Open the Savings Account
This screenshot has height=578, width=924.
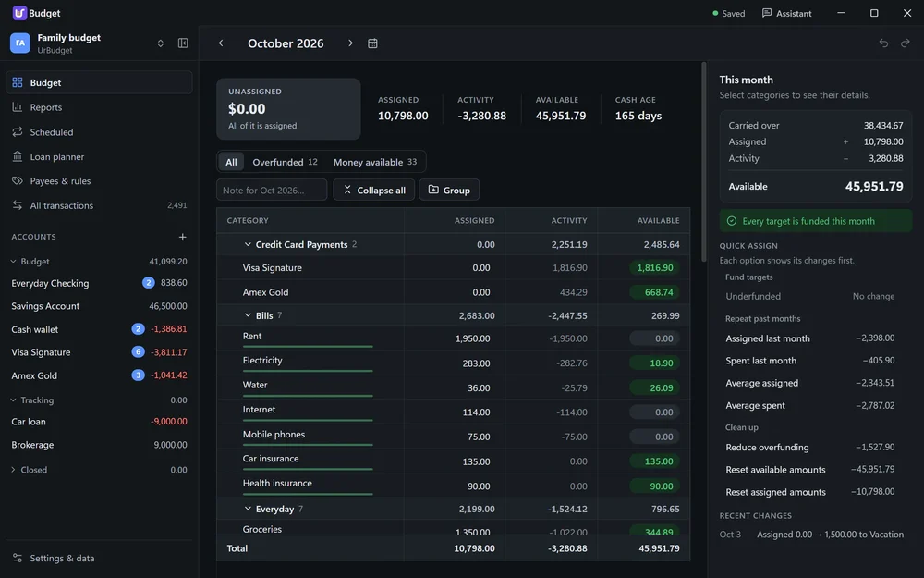pyautogui.click(x=99, y=306)
